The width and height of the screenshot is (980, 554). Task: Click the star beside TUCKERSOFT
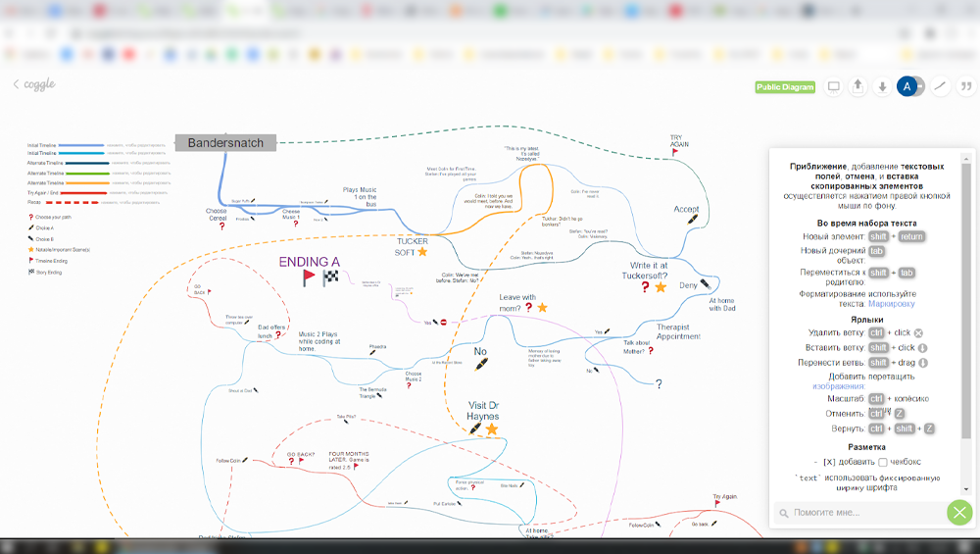point(422,251)
